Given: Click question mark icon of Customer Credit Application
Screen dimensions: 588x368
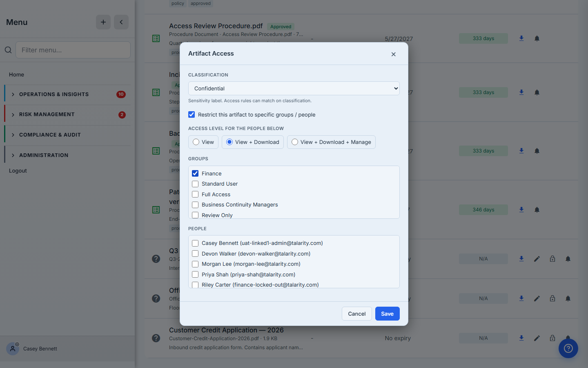Looking at the screenshot, I should 156,338.
